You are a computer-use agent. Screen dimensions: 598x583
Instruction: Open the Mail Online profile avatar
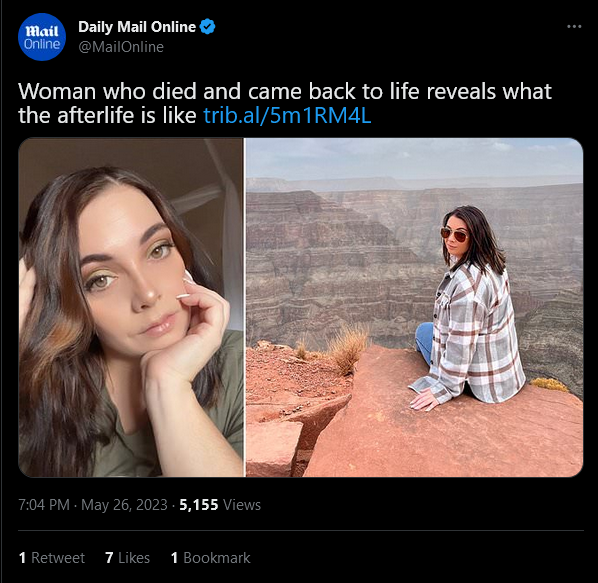coord(42,37)
